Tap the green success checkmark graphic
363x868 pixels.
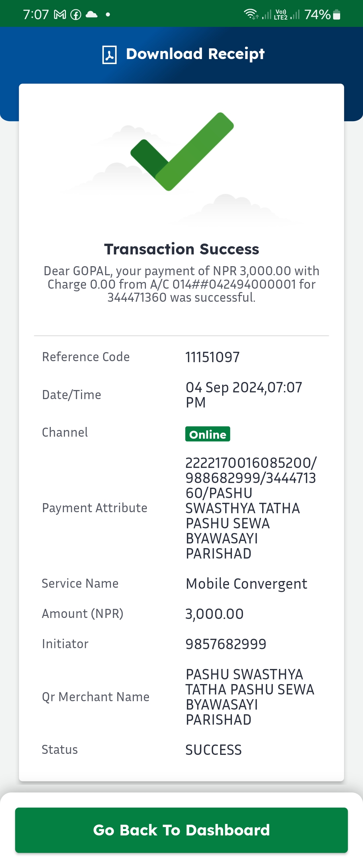pyautogui.click(x=182, y=151)
